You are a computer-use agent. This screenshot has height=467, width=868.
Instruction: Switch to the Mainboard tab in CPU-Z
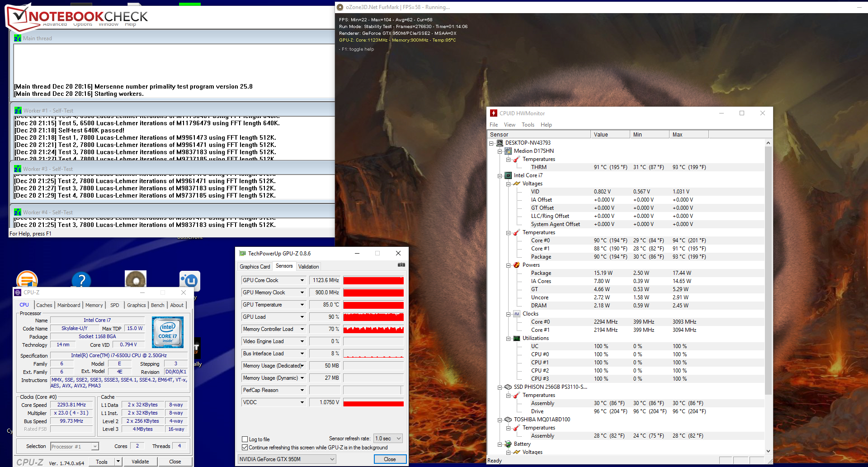(x=69, y=305)
